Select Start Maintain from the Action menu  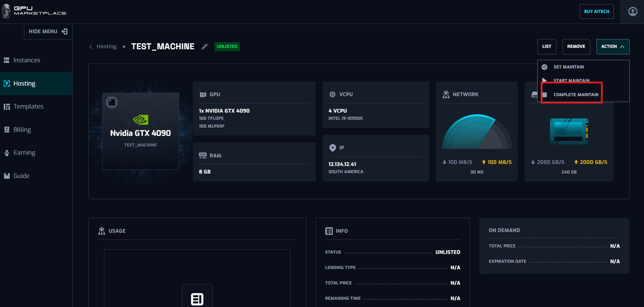[x=571, y=80]
